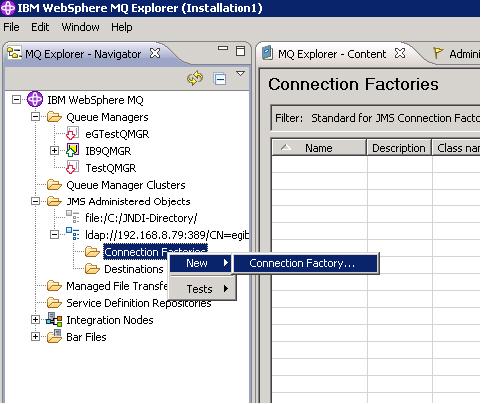Open the Help menu
The width and height of the screenshot is (481, 404).
[122, 27]
